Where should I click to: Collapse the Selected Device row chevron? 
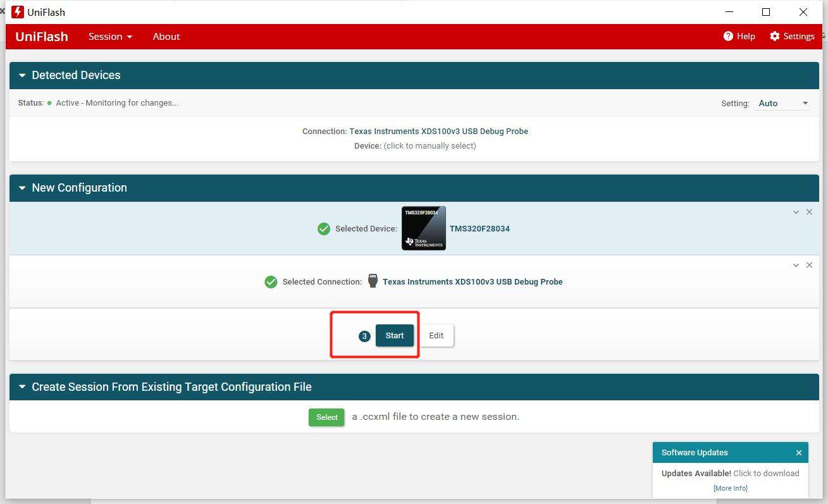(x=796, y=212)
